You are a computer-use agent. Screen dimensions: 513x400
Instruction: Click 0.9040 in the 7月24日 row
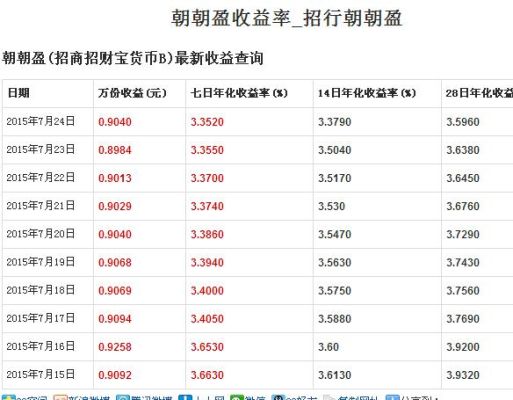pyautogui.click(x=115, y=122)
